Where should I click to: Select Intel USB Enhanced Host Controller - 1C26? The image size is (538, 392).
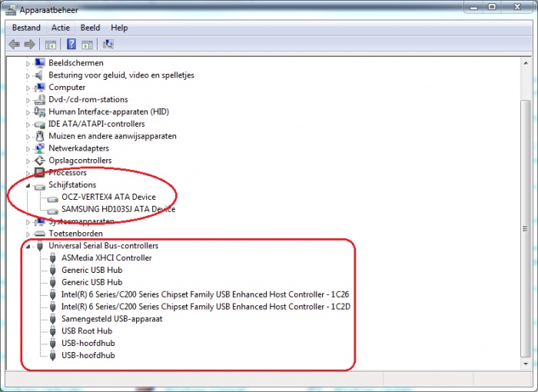click(205, 294)
